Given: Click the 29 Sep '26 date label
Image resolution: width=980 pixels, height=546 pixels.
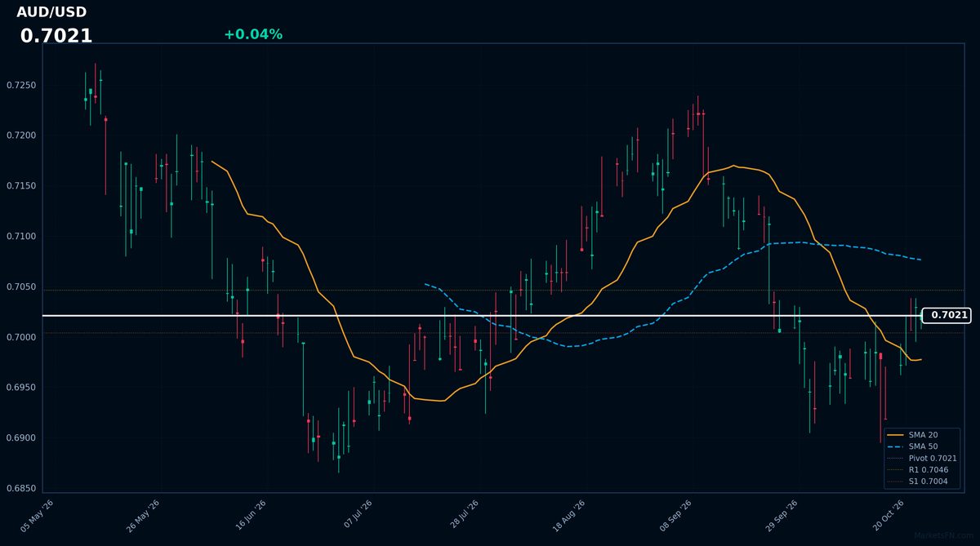Looking at the screenshot, I should tap(782, 516).
